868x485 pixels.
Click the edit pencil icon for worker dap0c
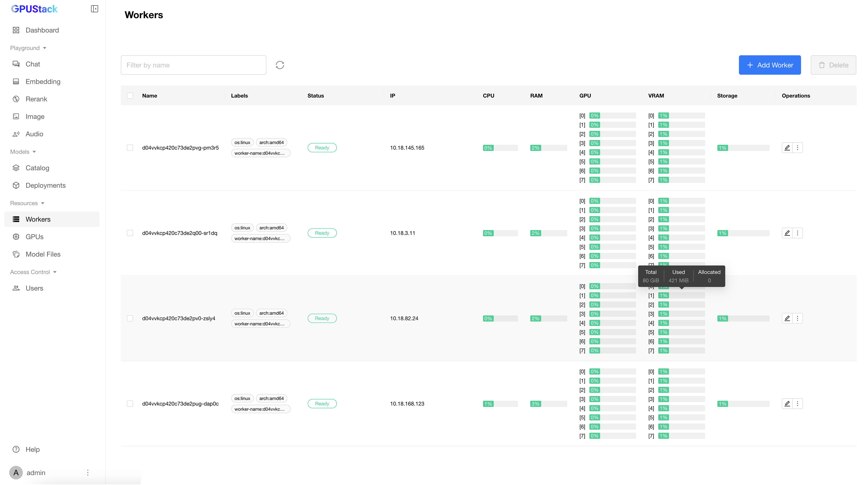[x=787, y=404]
